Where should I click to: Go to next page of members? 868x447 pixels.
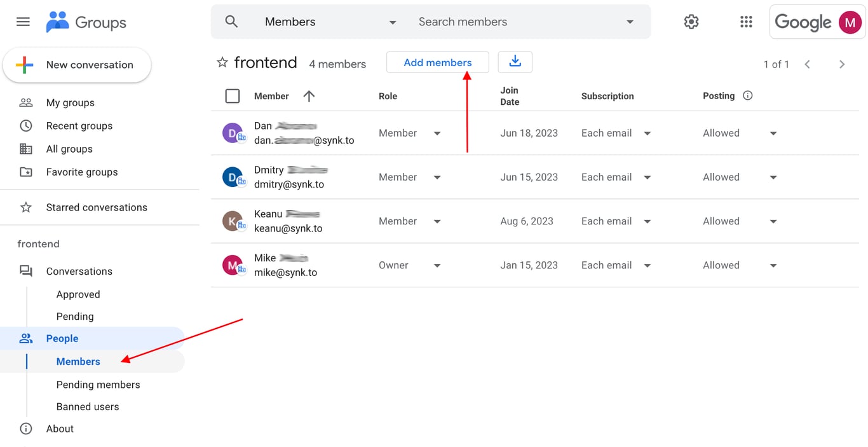pyautogui.click(x=842, y=64)
